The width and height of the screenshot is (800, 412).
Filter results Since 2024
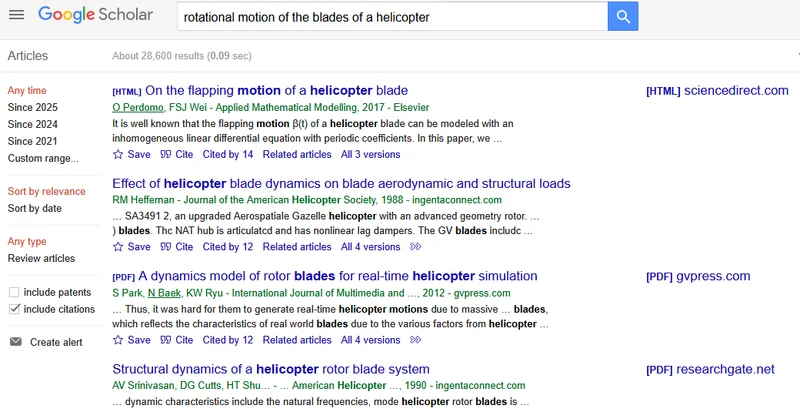(32, 124)
